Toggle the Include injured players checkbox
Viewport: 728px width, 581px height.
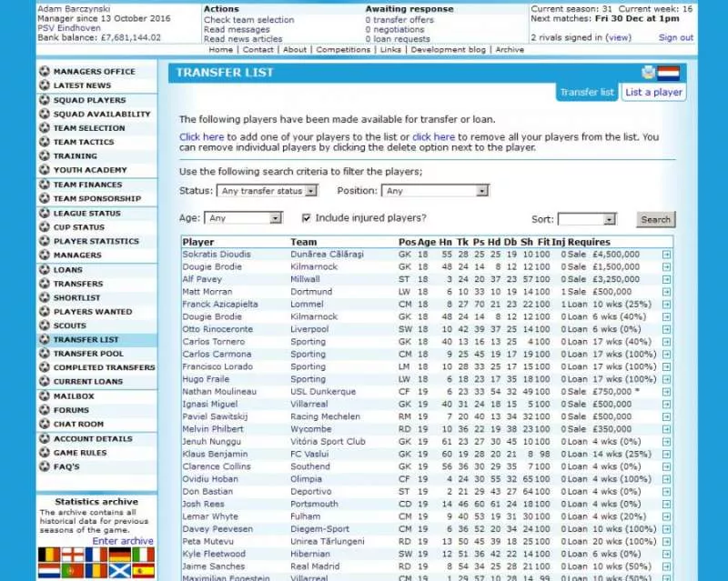click(x=307, y=218)
